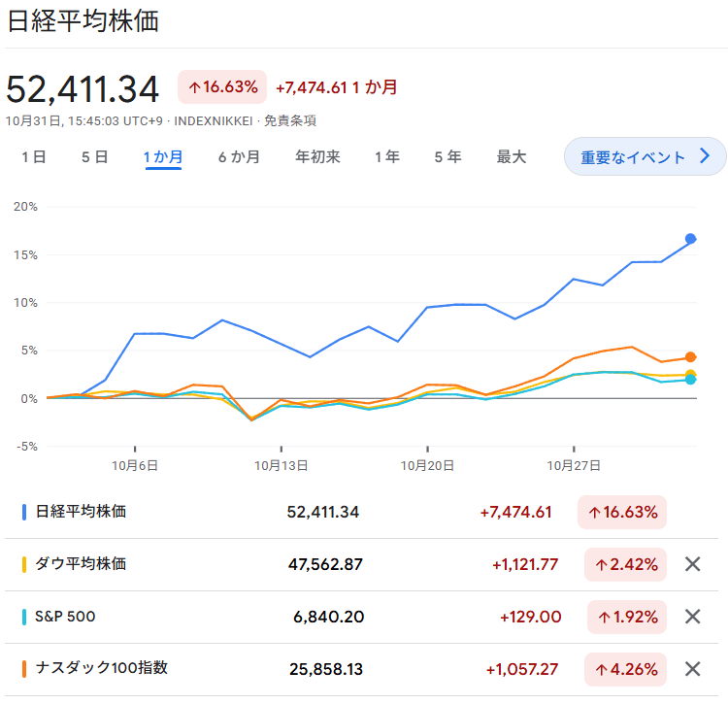Viewport: 728px width, 704px height.
Task: Click the orange color bar beside ナスダック100指数
Action: [24, 669]
